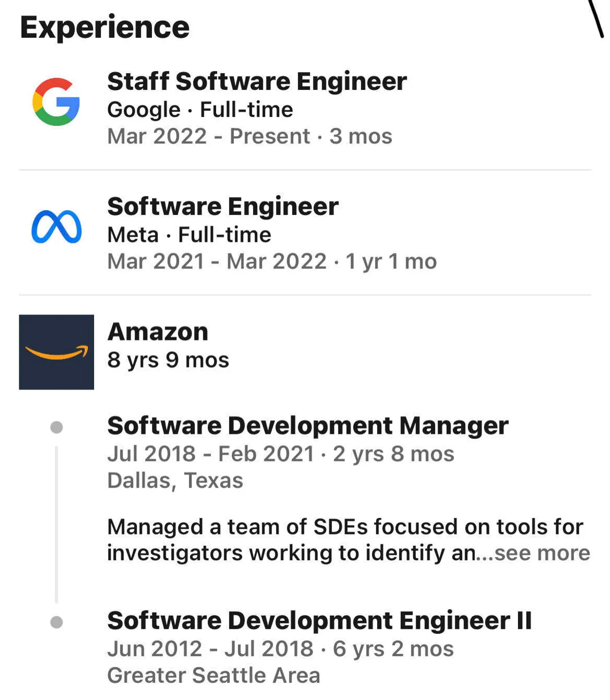
Task: Click the "Google · Full-time" company text
Action: pyautogui.click(x=200, y=110)
